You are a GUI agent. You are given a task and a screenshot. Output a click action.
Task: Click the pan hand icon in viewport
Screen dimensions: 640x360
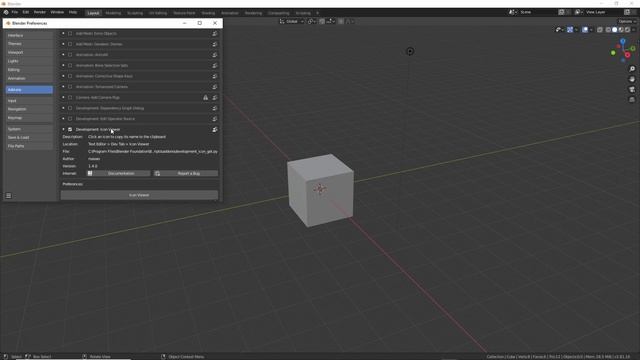[x=632, y=79]
